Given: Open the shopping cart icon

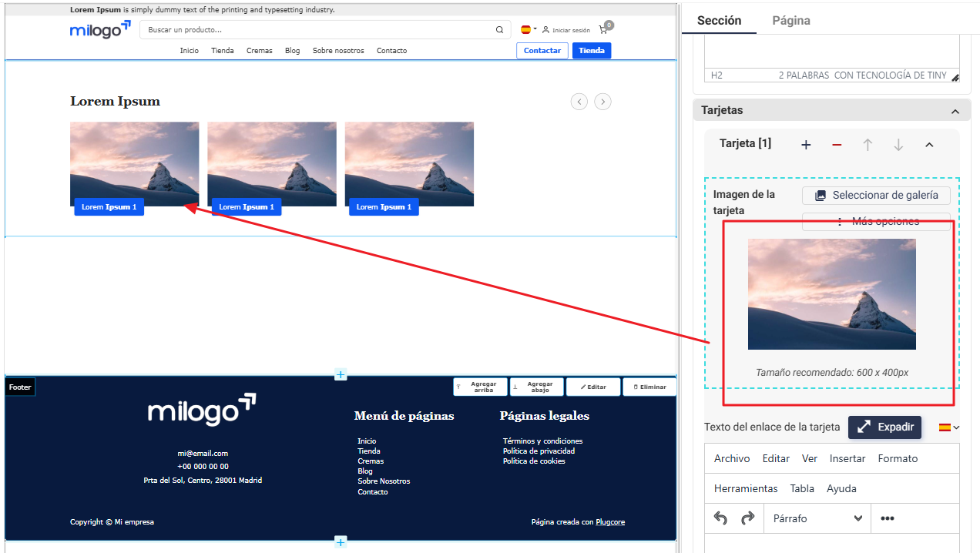Looking at the screenshot, I should [x=603, y=30].
